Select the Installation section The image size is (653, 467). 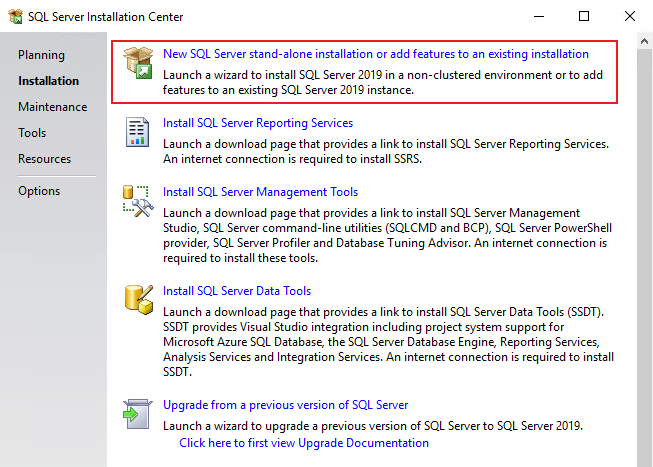point(48,81)
